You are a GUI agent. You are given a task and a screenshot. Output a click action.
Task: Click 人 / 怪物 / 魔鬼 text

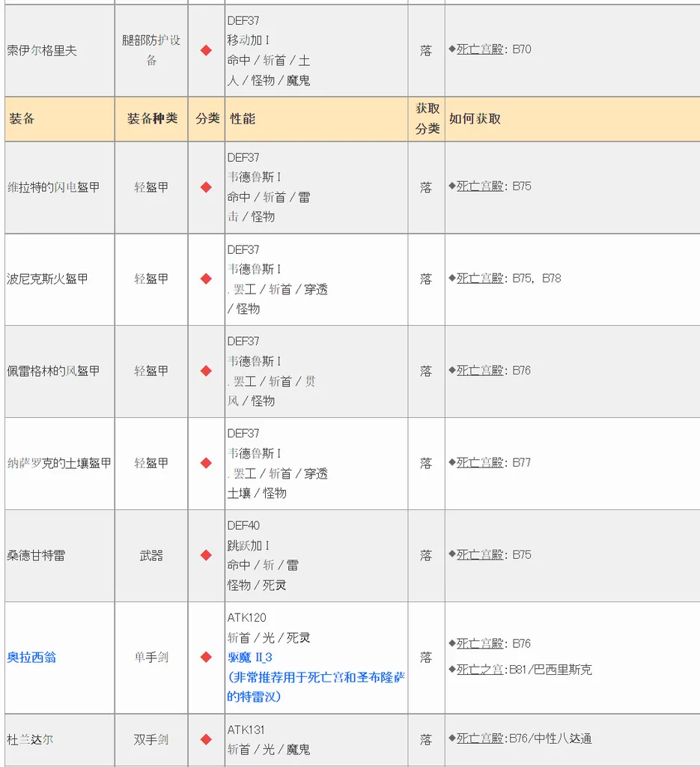(268, 80)
